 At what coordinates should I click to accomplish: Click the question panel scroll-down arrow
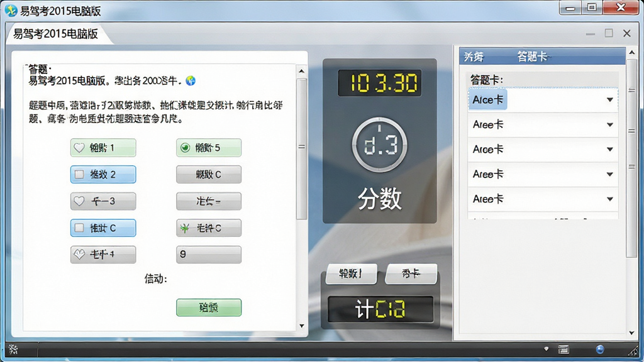(x=302, y=326)
